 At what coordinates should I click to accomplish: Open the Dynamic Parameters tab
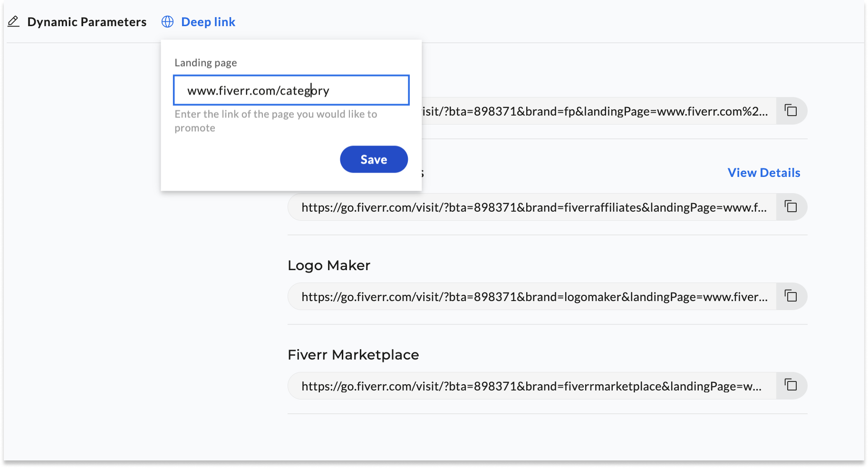tap(87, 22)
